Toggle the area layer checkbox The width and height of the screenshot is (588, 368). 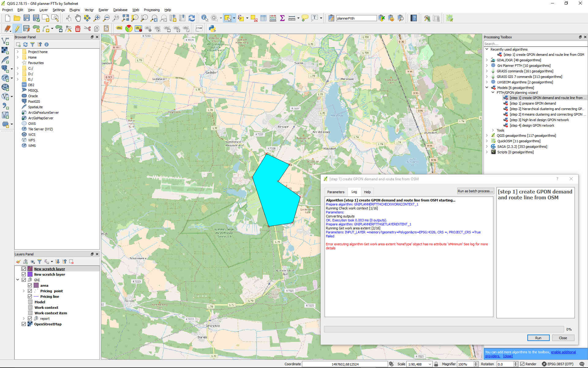point(30,286)
